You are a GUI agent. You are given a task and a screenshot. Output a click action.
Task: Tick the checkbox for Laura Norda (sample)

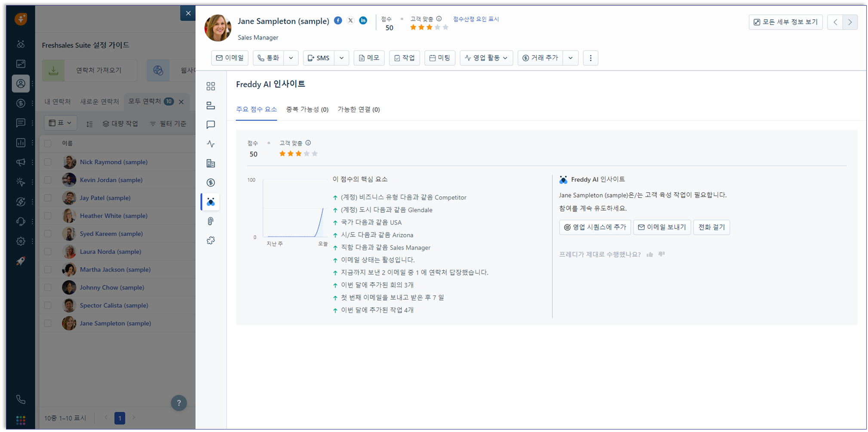click(48, 251)
